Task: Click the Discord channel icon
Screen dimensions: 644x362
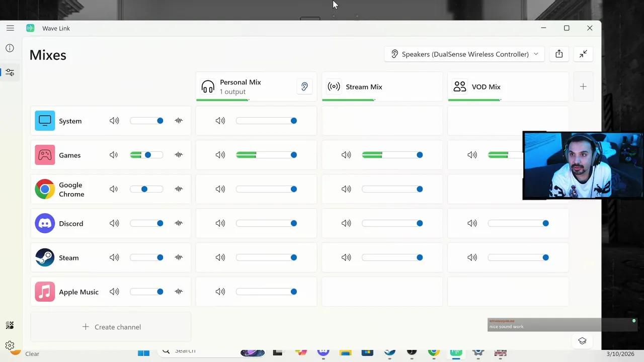Action: pos(45,223)
